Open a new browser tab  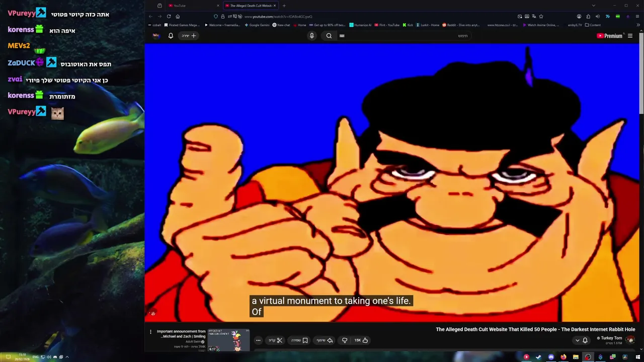284,6
